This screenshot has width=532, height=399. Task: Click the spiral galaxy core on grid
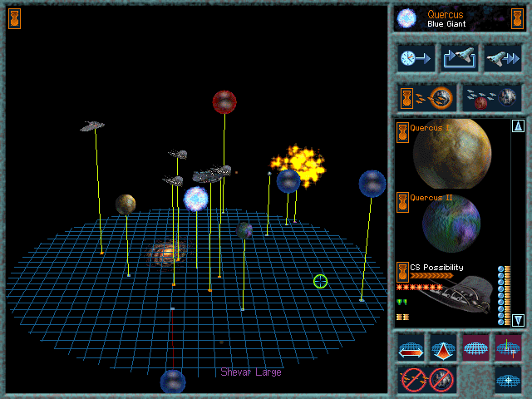(167, 254)
